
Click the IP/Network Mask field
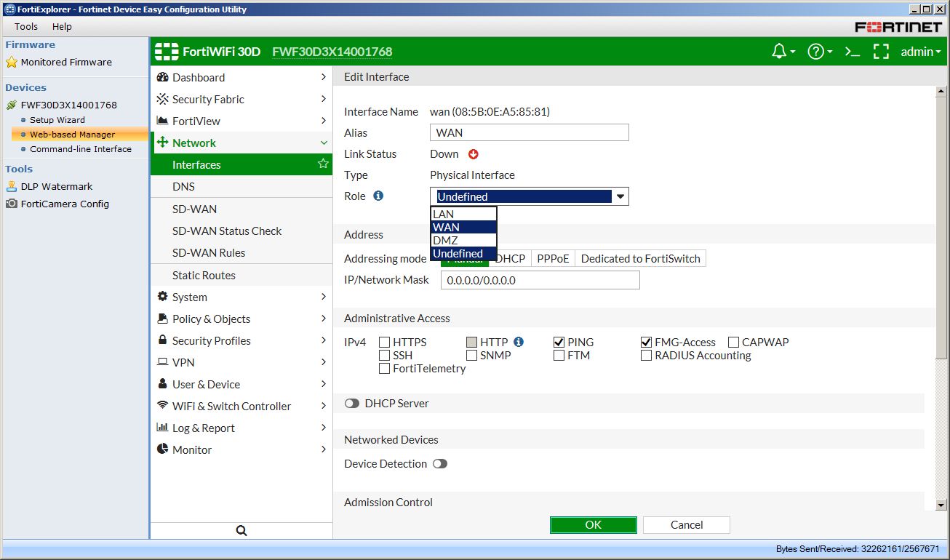point(540,280)
